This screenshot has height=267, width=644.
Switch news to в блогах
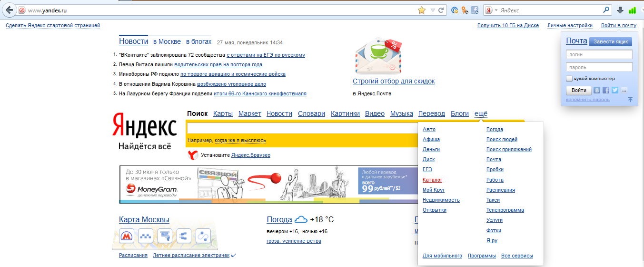pyautogui.click(x=199, y=41)
